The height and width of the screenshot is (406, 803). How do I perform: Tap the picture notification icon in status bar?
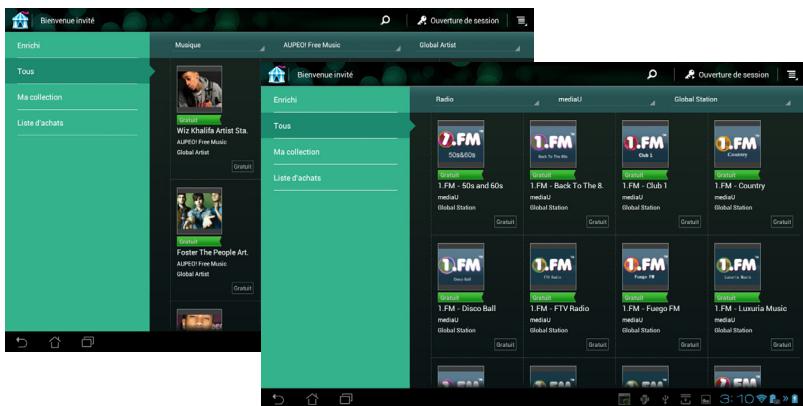coord(706,399)
